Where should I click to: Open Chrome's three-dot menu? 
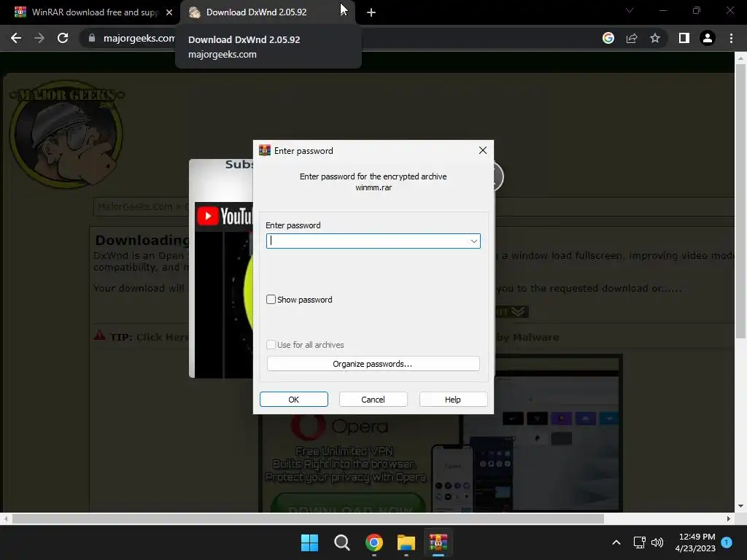(731, 38)
